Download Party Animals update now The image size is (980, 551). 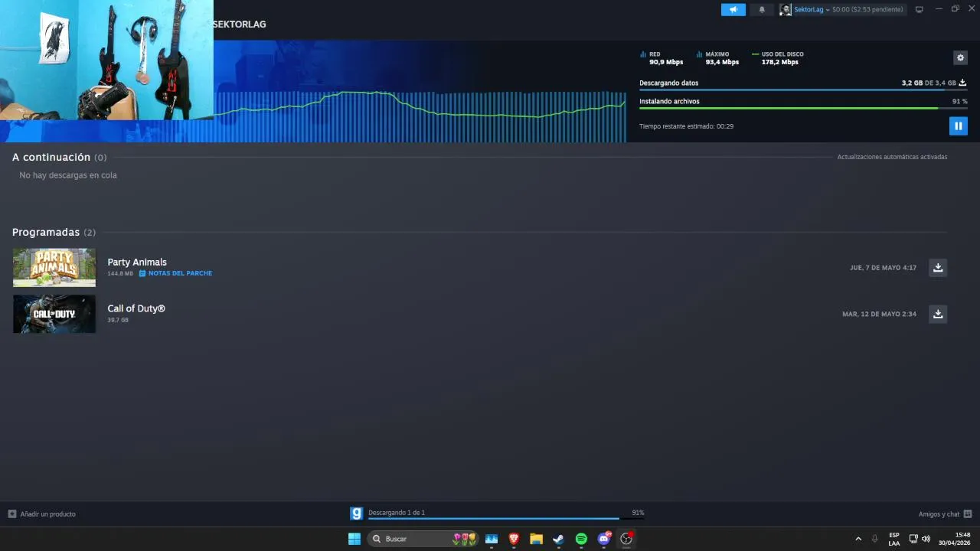[x=938, y=267]
